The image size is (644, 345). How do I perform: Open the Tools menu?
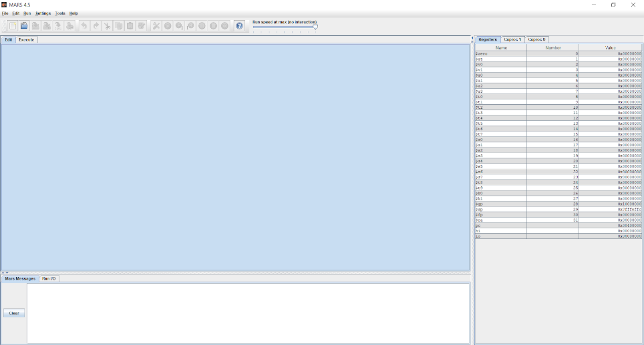pos(60,14)
